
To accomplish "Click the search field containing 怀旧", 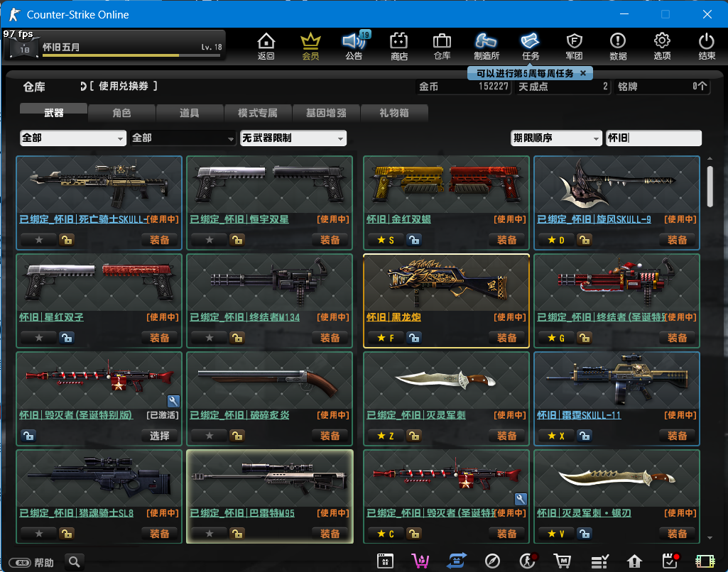I will click(x=653, y=138).
